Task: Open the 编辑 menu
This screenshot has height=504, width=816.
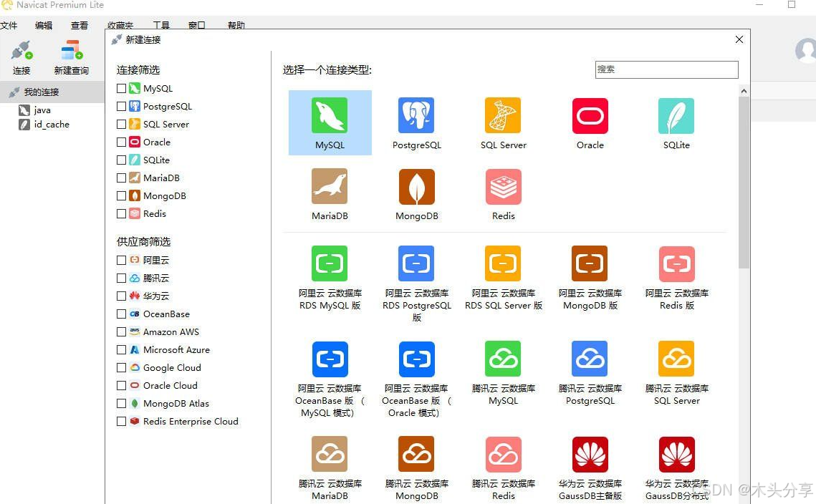Action: (x=44, y=25)
